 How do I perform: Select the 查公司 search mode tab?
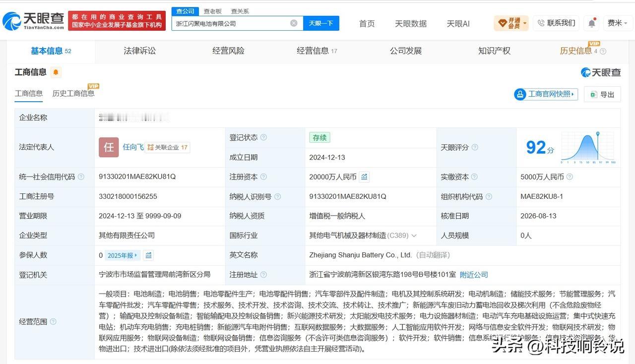(186, 11)
